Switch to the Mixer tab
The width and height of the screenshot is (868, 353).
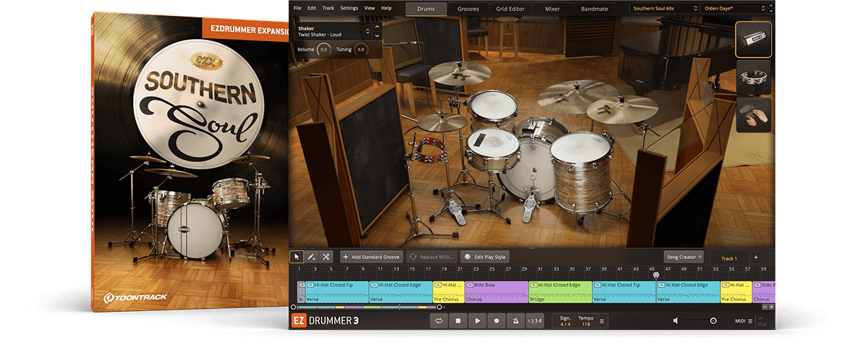click(551, 9)
